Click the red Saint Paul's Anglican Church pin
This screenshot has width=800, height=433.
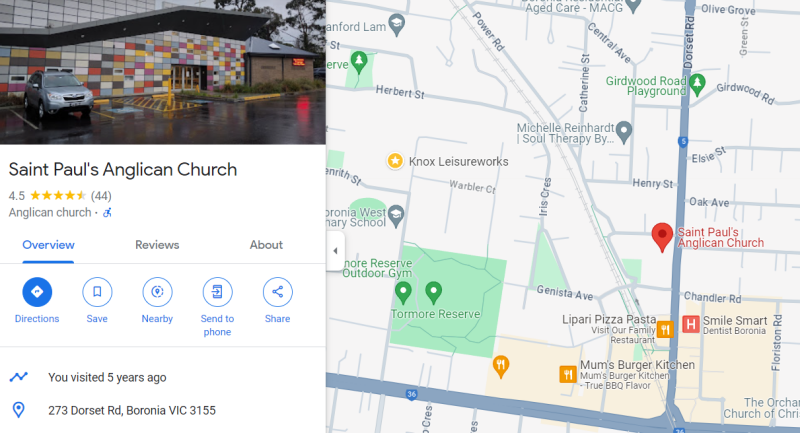(x=662, y=237)
